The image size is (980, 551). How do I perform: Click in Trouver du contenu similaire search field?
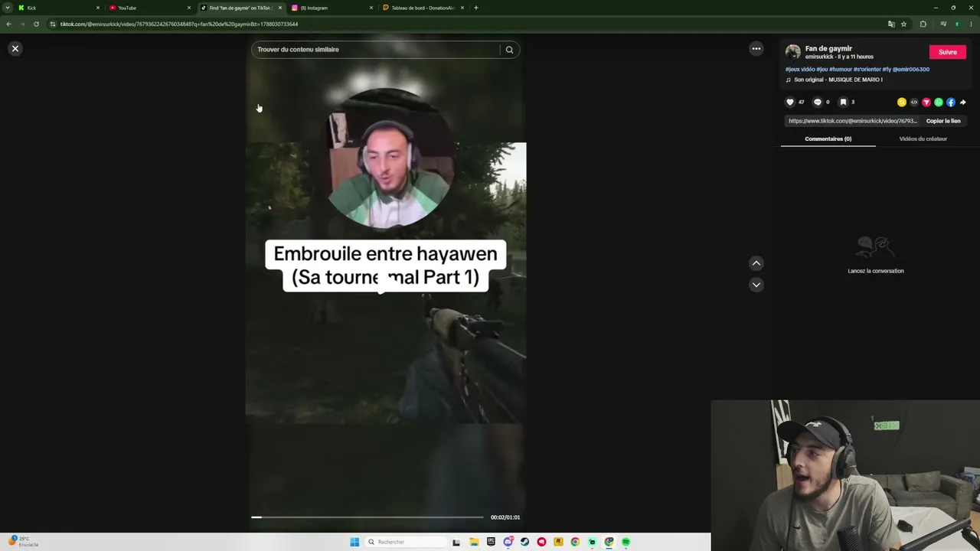click(375, 50)
